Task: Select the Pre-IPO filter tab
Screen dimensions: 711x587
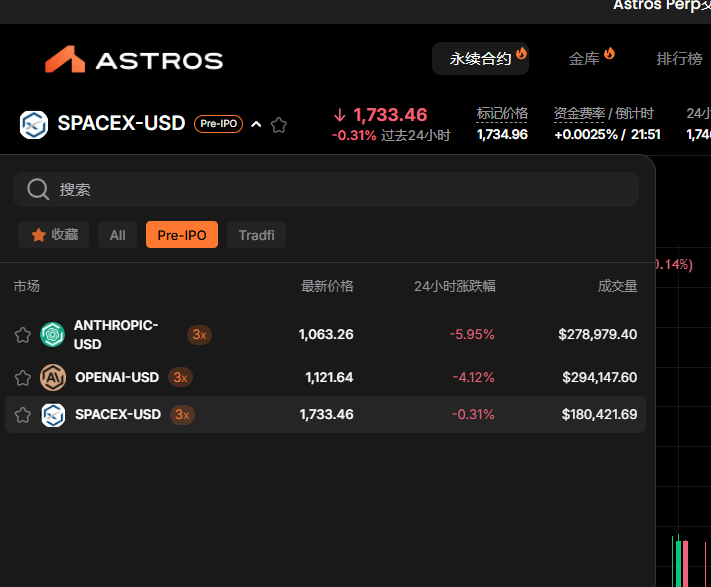Action: 182,235
